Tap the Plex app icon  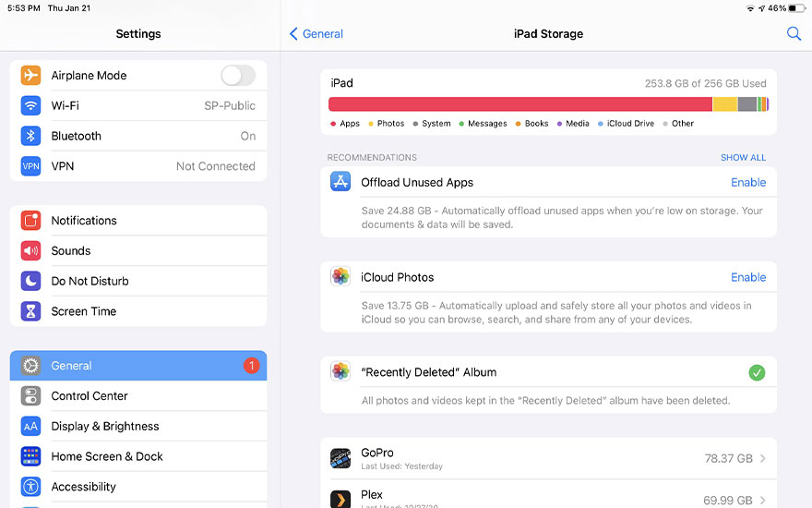tap(340, 499)
